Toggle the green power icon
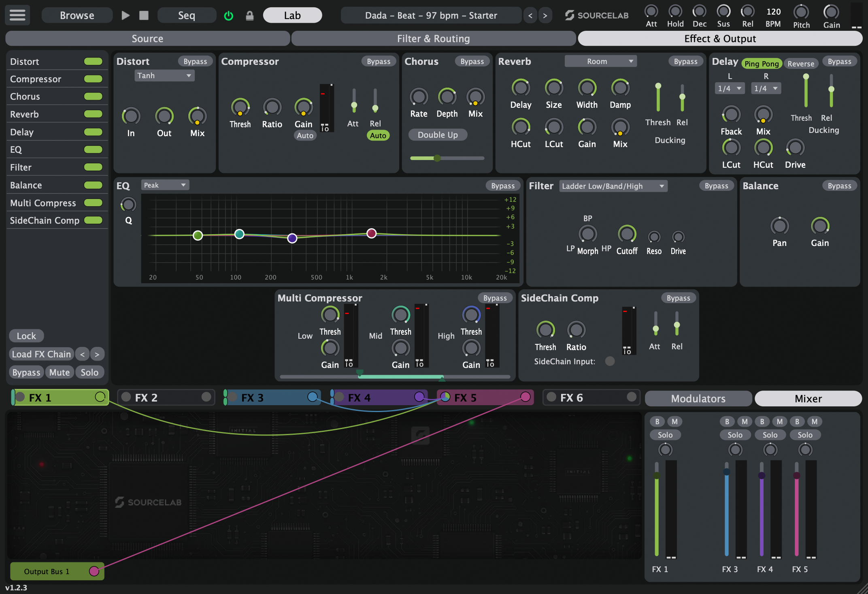868x594 pixels. (x=229, y=16)
